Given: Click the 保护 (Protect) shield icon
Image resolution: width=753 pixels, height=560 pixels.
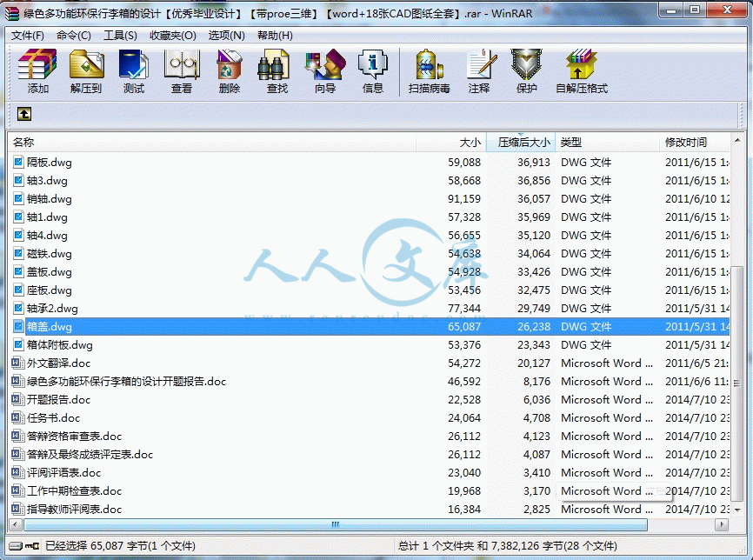Looking at the screenshot, I should 526,64.
